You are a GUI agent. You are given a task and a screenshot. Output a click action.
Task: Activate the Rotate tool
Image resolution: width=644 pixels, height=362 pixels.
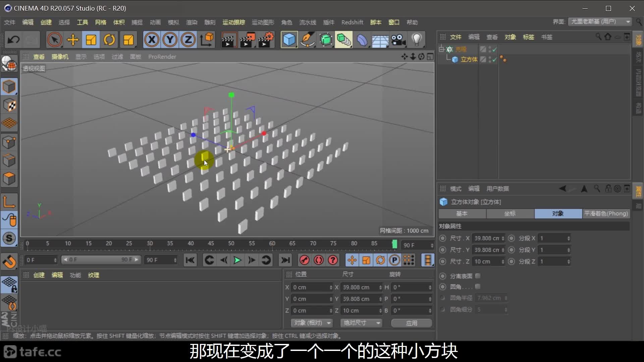(109, 40)
